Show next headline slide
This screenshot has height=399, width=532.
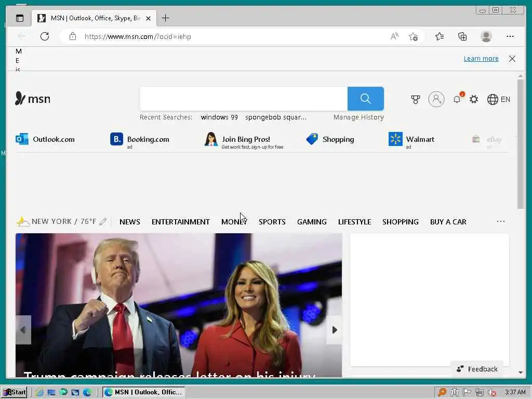tap(334, 330)
